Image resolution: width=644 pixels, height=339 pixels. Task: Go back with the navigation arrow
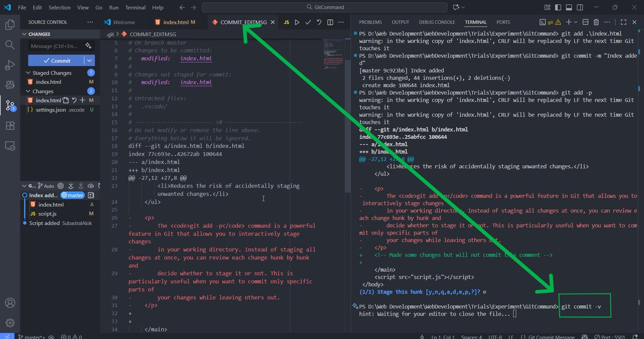click(x=182, y=8)
